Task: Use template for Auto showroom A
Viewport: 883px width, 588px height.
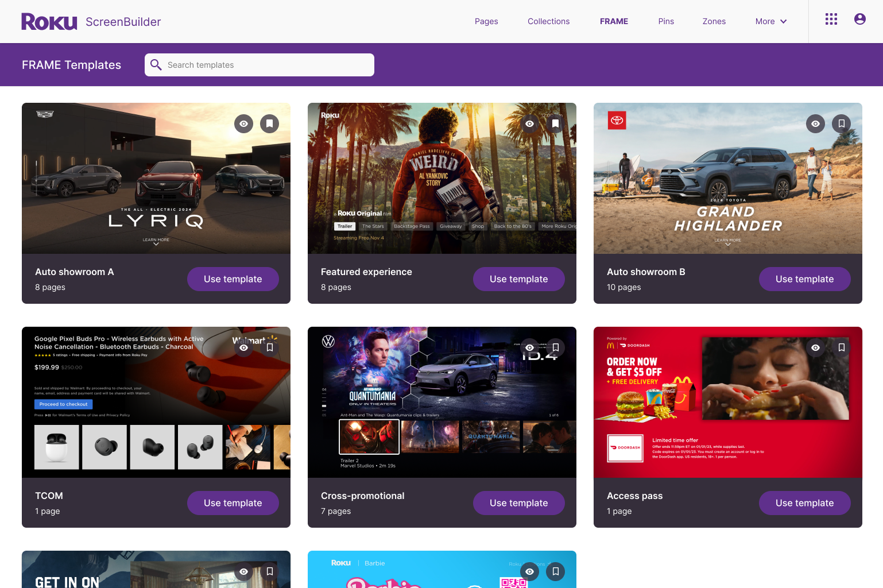Action: (x=233, y=279)
